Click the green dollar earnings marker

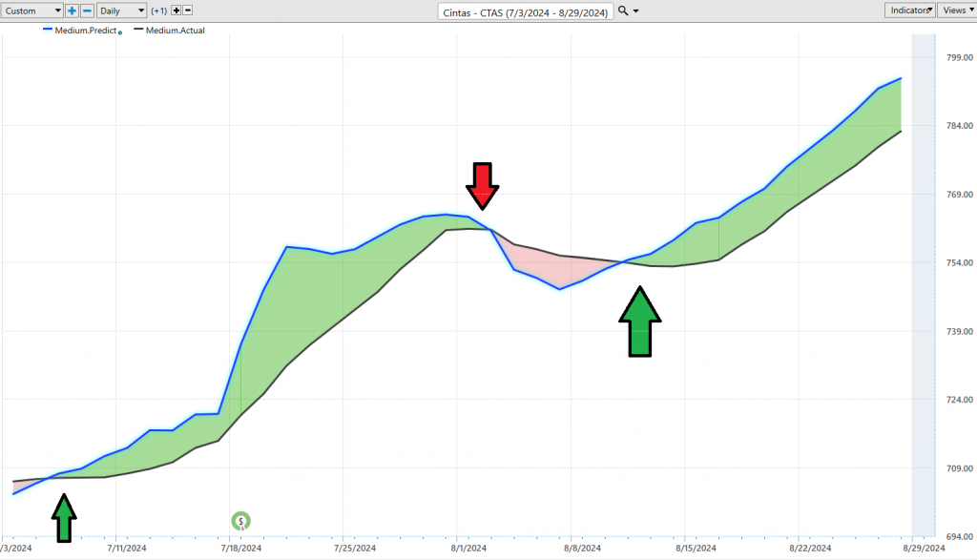pyautogui.click(x=242, y=521)
